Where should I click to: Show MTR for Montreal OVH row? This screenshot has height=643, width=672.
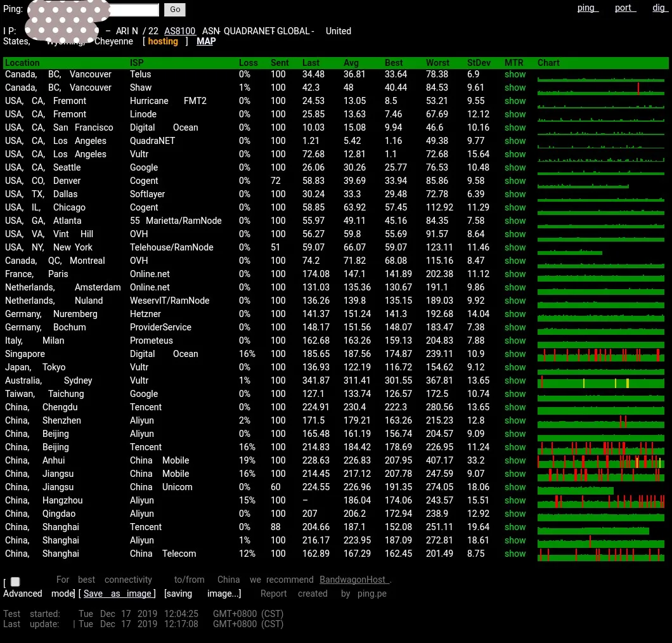click(x=515, y=260)
